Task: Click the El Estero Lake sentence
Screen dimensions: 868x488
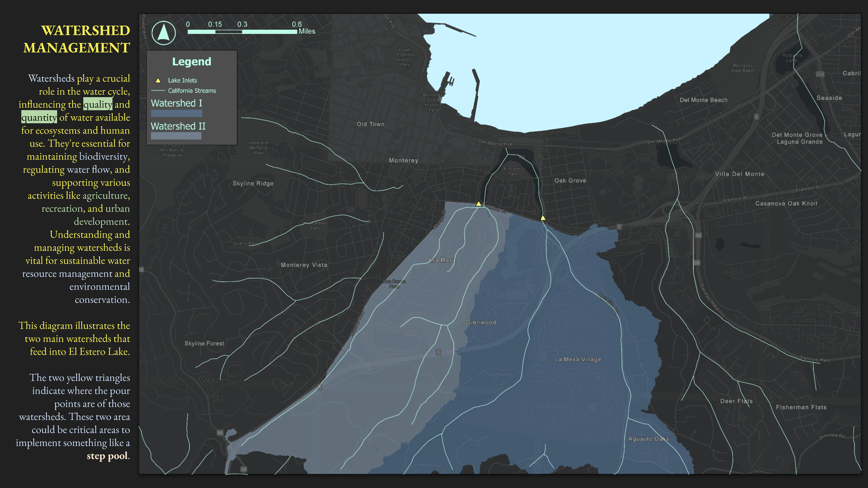Action: click(x=74, y=338)
